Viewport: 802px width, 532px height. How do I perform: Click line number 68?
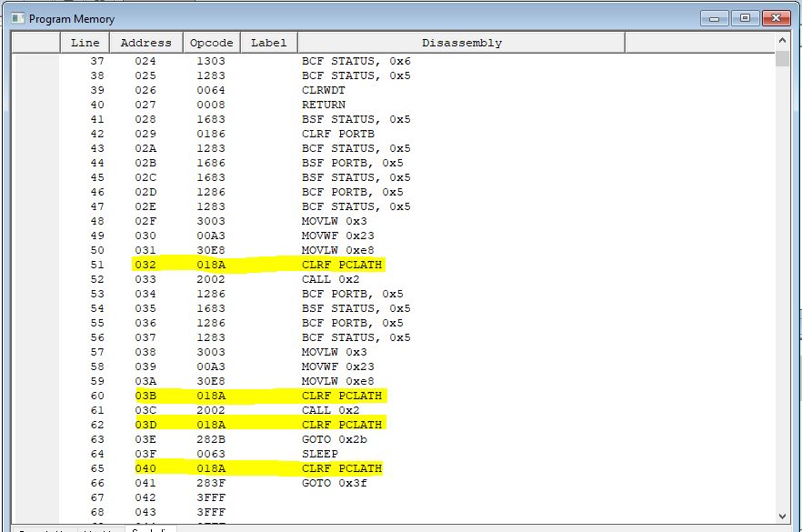click(97, 512)
